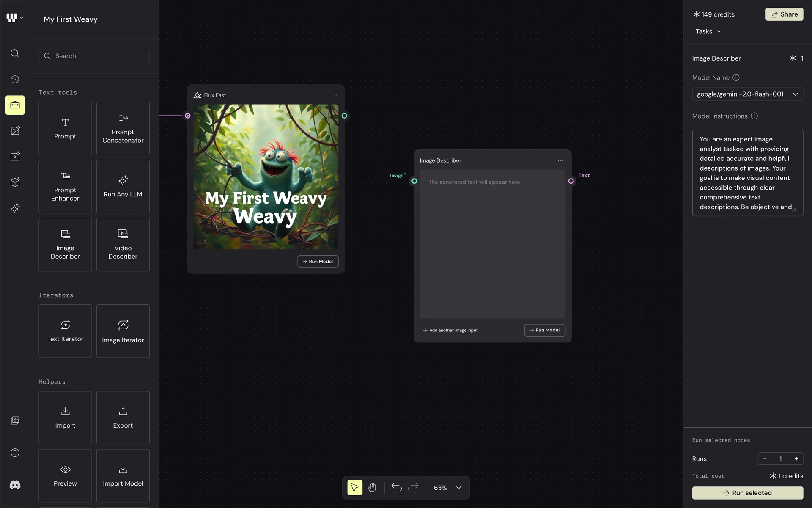Screen dimensions: 812x508
Task: Click the Run selected button
Action: pos(747,493)
